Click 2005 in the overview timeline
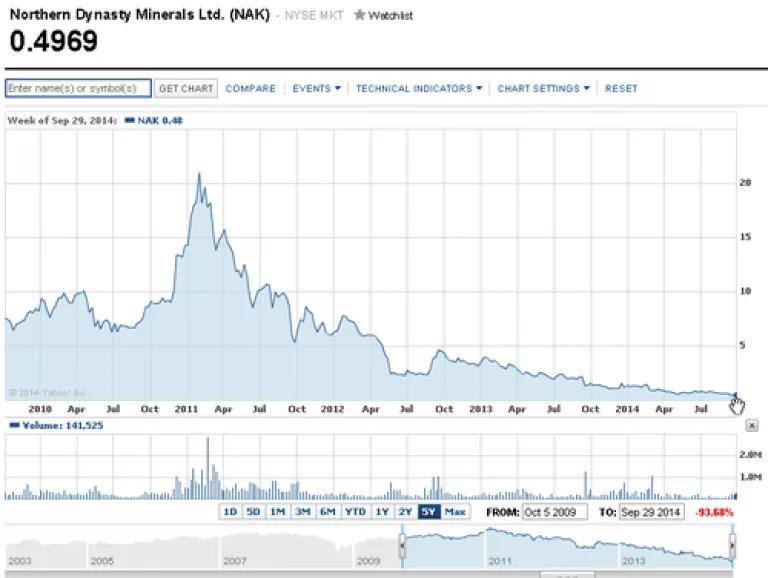 click(101, 561)
